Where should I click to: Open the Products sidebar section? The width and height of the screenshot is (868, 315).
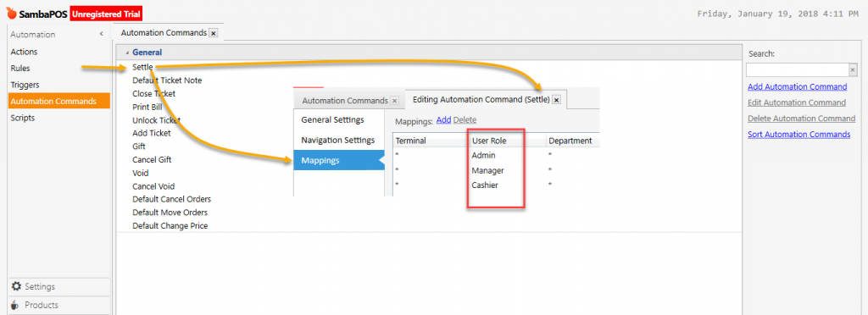(x=59, y=305)
